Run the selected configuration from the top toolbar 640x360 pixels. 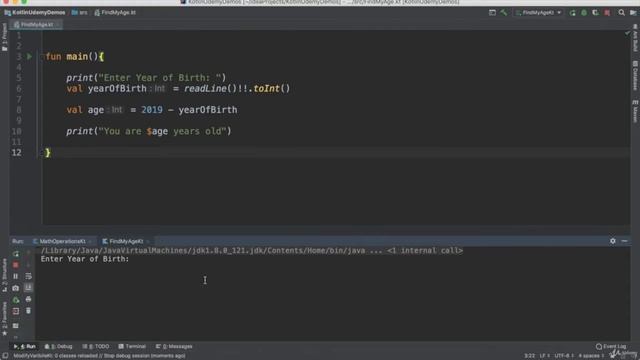pos(573,13)
